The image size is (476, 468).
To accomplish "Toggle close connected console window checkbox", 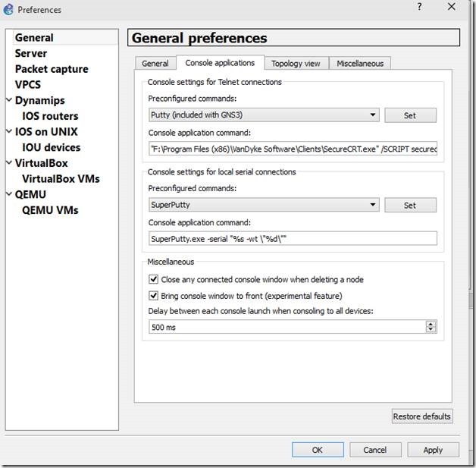I will pyautogui.click(x=154, y=280).
